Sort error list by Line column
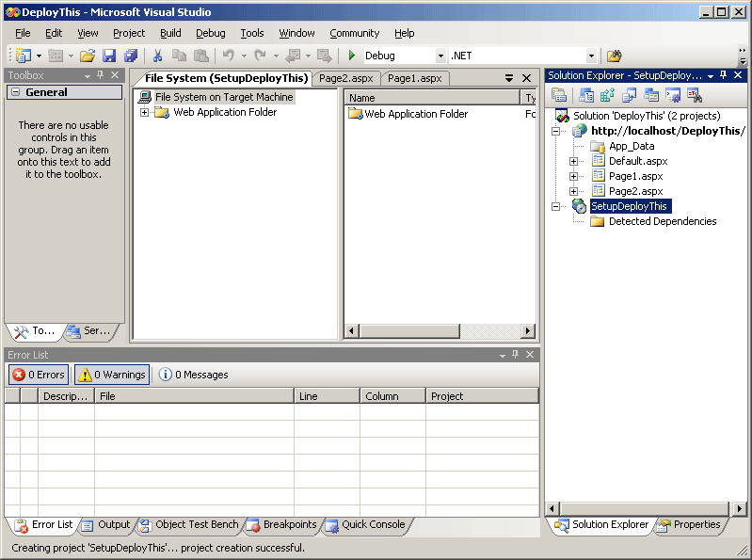This screenshot has height=560, width=752. click(328, 396)
